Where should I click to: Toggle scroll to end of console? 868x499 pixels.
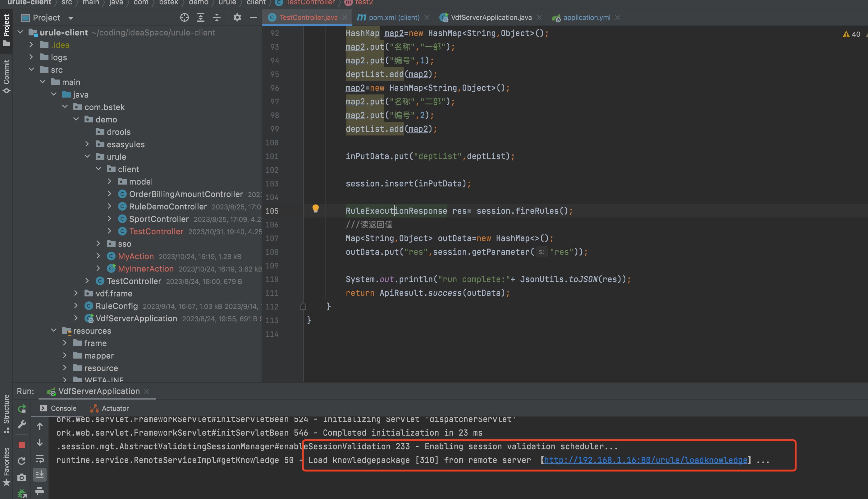(x=40, y=475)
